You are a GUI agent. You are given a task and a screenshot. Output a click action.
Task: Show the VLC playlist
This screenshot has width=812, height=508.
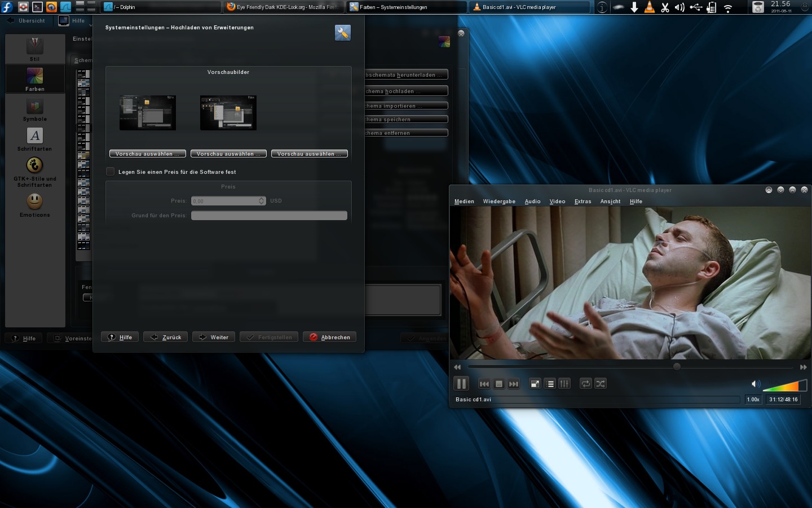coord(550,384)
